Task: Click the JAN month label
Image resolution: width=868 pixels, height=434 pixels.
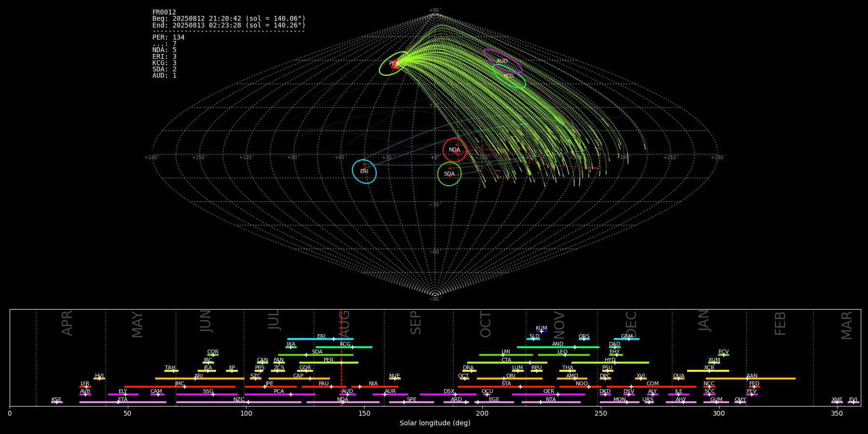Action: point(704,321)
